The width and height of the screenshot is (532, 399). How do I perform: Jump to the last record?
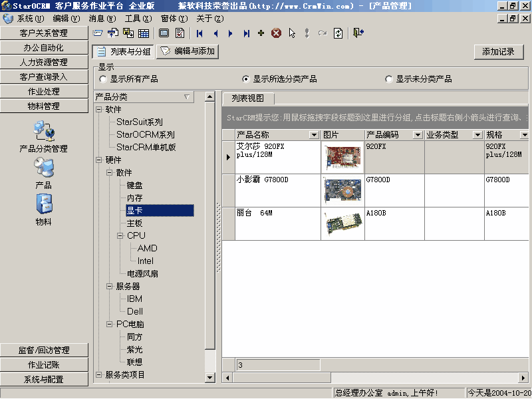(x=247, y=33)
